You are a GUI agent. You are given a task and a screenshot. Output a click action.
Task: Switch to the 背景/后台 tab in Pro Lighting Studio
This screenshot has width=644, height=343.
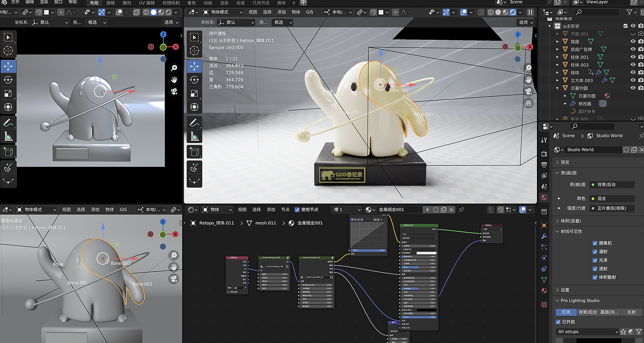pos(588,312)
